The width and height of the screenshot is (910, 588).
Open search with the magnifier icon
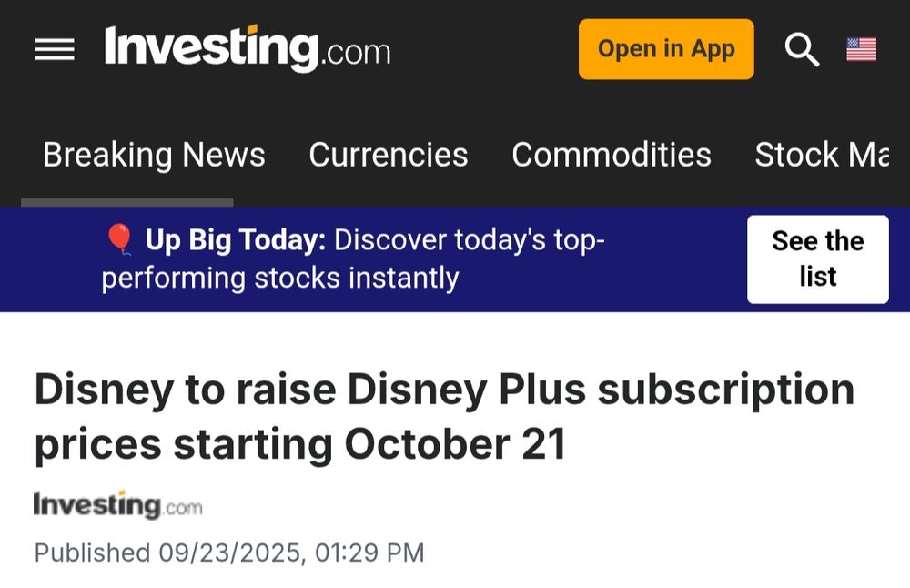(802, 49)
